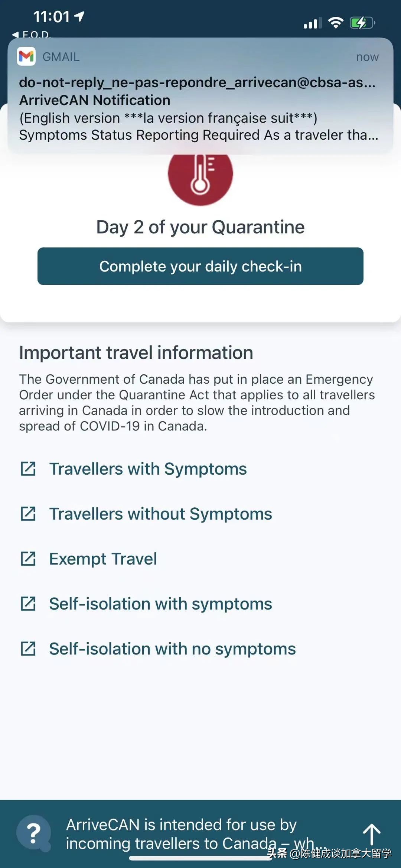Tap the battery charging status icon

[362, 23]
